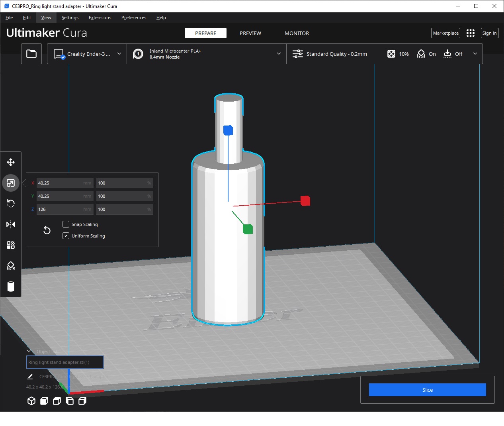Open the Preferences menu
The width and height of the screenshot is (504, 426).
134,18
